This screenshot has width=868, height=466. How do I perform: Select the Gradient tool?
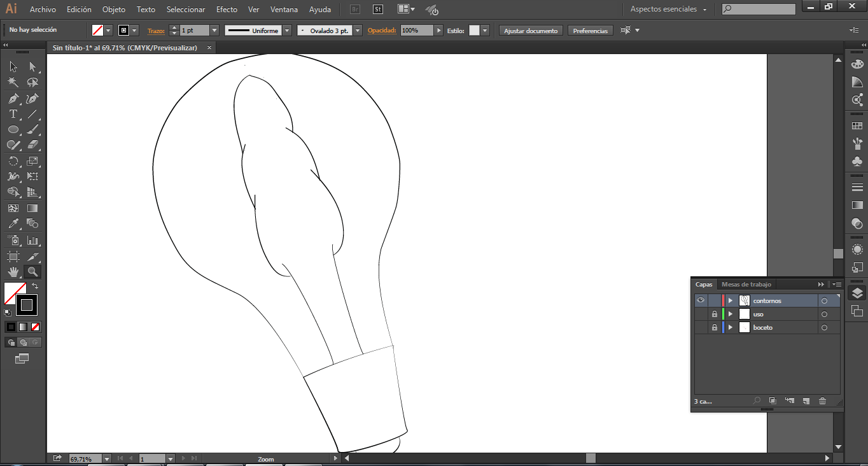(x=32, y=208)
